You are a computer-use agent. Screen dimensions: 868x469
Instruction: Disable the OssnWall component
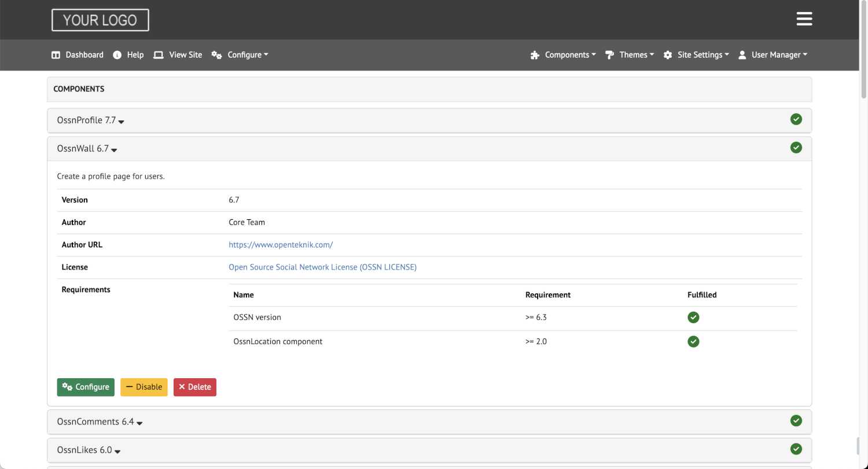(x=144, y=387)
